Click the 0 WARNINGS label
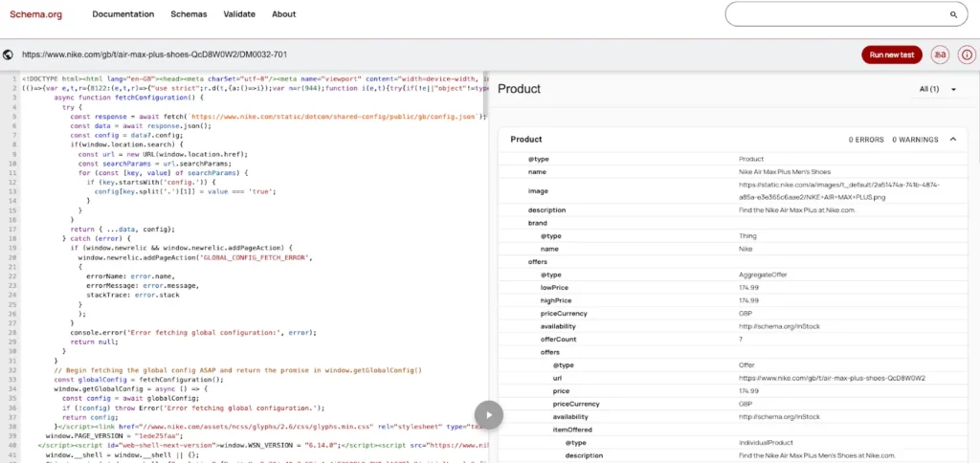Screen dimensions: 980x463 915,140
